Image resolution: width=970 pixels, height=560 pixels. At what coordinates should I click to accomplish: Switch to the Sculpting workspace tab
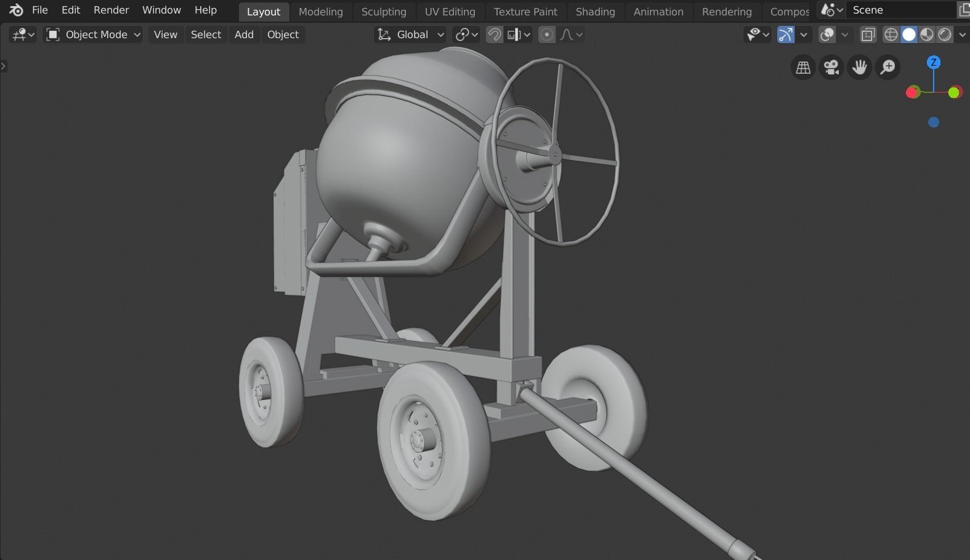coord(384,12)
